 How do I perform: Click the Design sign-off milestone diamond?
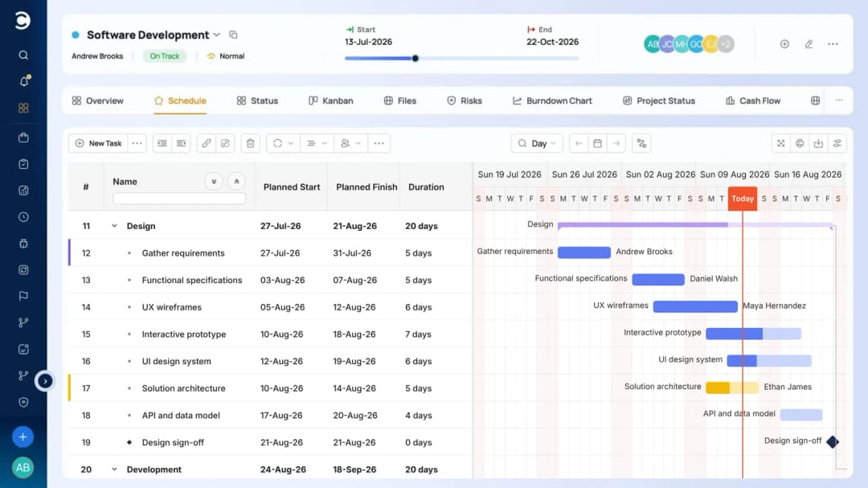click(833, 441)
